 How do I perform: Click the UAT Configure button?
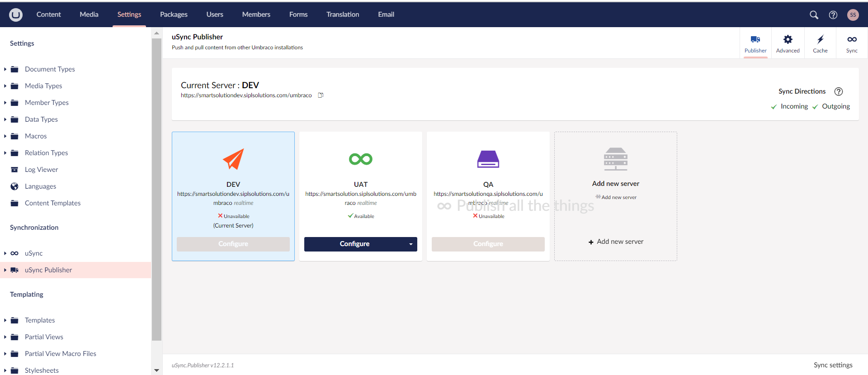pyautogui.click(x=355, y=244)
